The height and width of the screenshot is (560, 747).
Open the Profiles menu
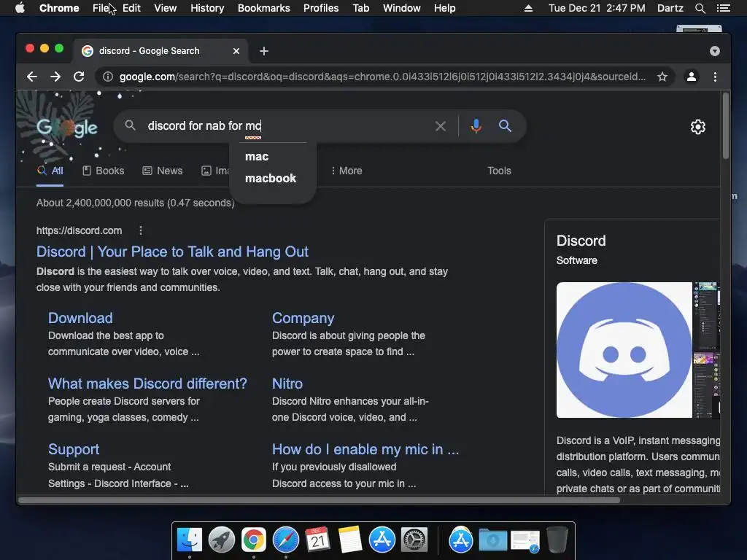pos(321,8)
